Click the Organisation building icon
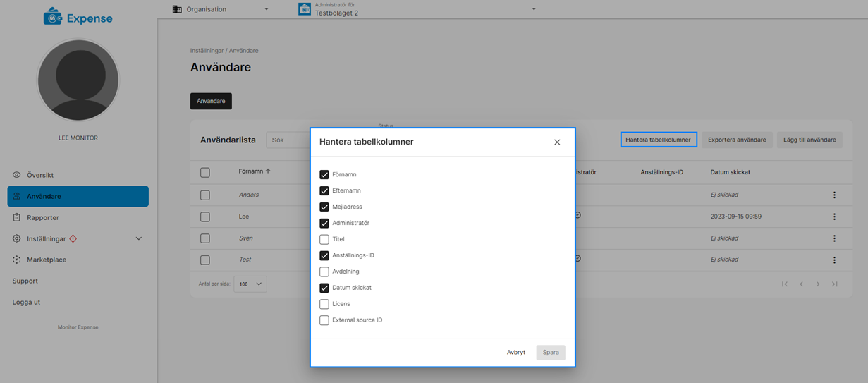This screenshot has height=383, width=868. 177,9
